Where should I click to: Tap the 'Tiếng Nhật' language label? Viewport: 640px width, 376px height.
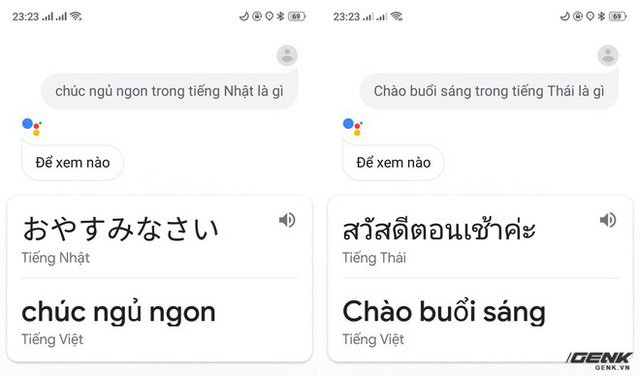coord(56,258)
